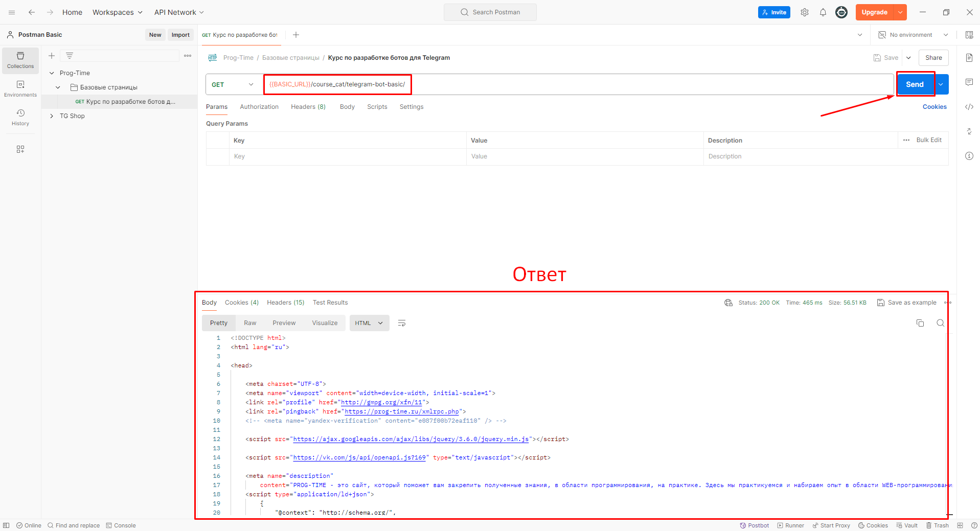Viewport: 980px width, 531px height.
Task: Open the Collections sidebar panel
Action: coord(20,60)
